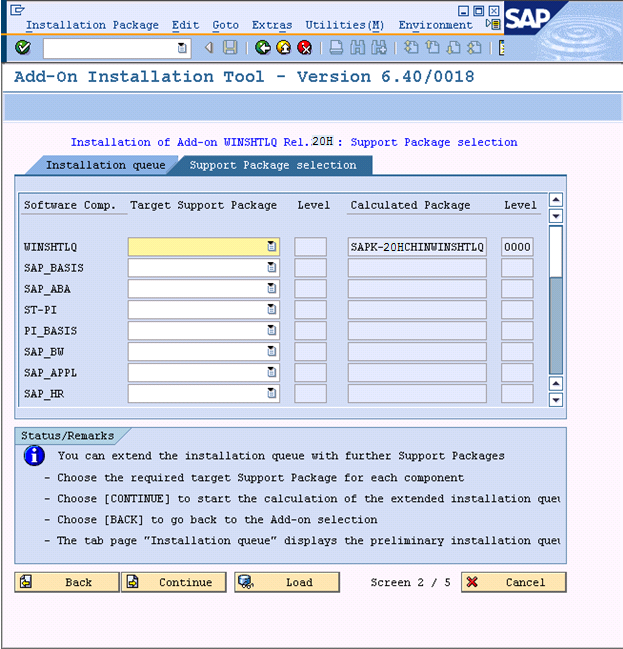The width and height of the screenshot is (623, 649).
Task: Open the Installation Package menu
Action: (x=92, y=25)
